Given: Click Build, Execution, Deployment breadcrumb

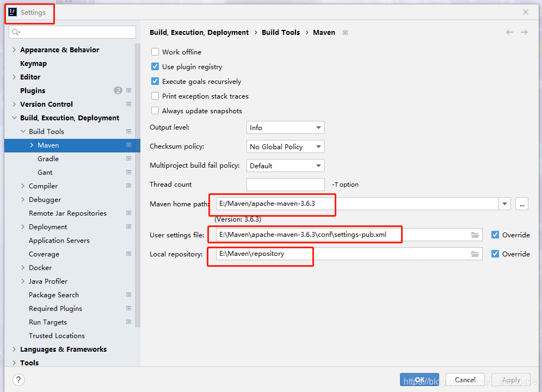Looking at the screenshot, I should click(199, 33).
